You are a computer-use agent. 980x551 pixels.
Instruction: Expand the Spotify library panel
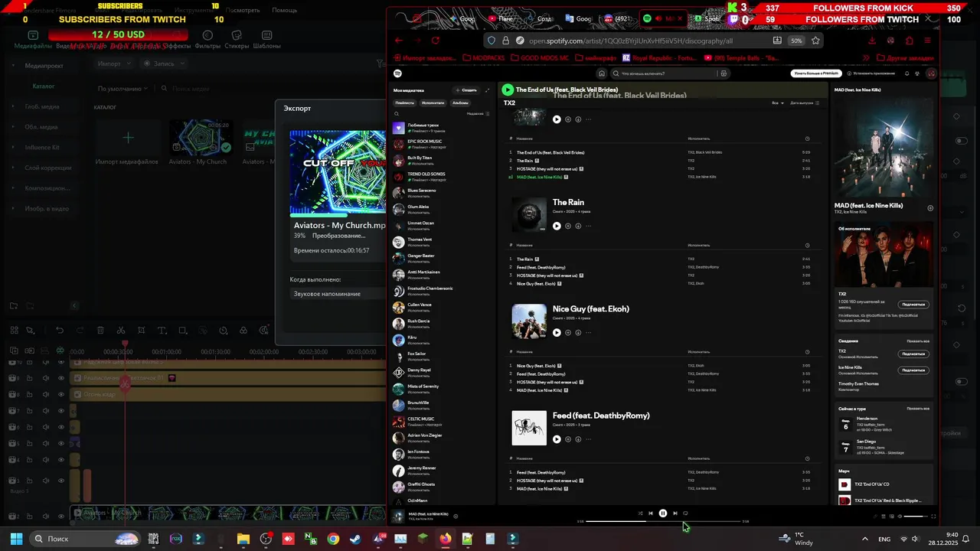point(487,90)
